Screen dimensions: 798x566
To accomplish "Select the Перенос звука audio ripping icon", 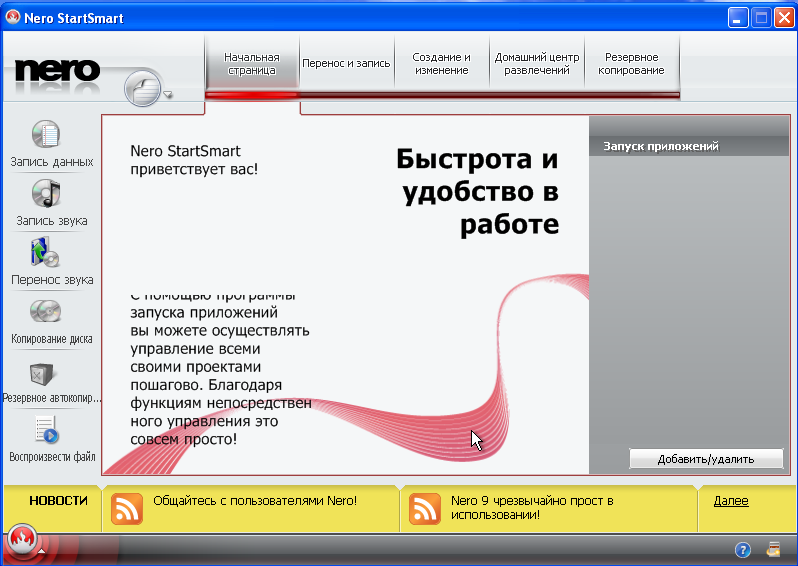I will (45, 252).
